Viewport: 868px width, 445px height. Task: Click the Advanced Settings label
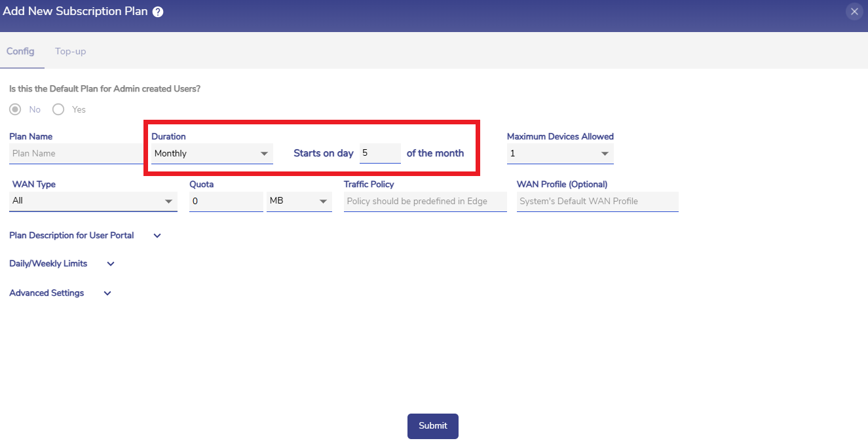click(x=47, y=293)
